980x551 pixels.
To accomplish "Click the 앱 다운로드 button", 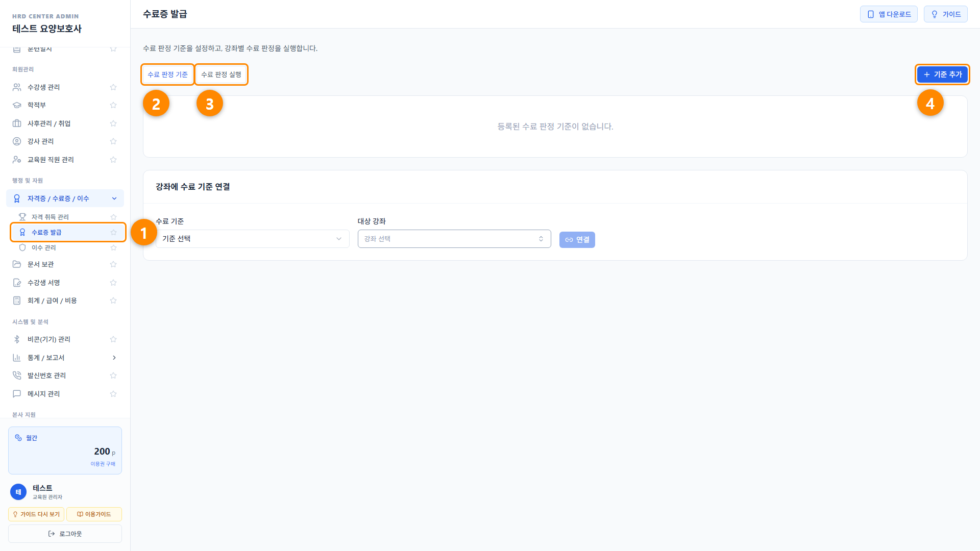I will [x=889, y=14].
